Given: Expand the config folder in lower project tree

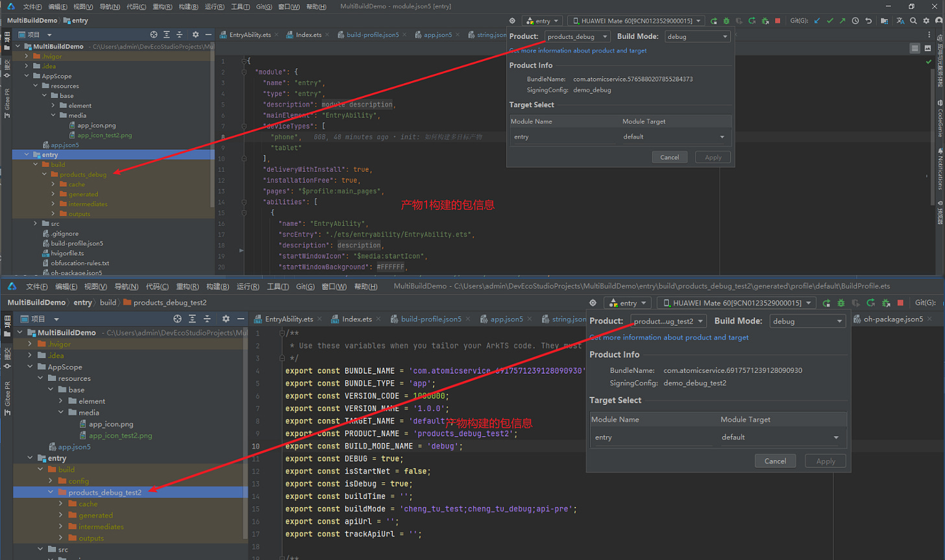Looking at the screenshot, I should pyautogui.click(x=51, y=481).
